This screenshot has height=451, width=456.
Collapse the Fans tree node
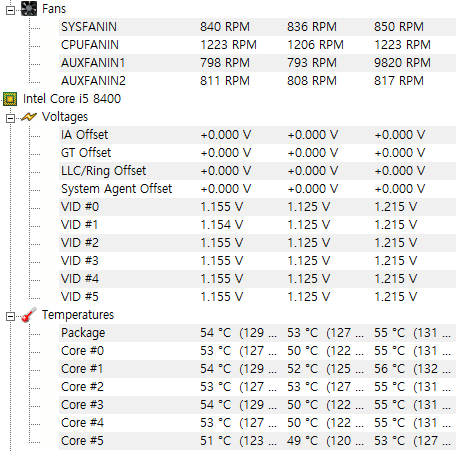click(10, 10)
